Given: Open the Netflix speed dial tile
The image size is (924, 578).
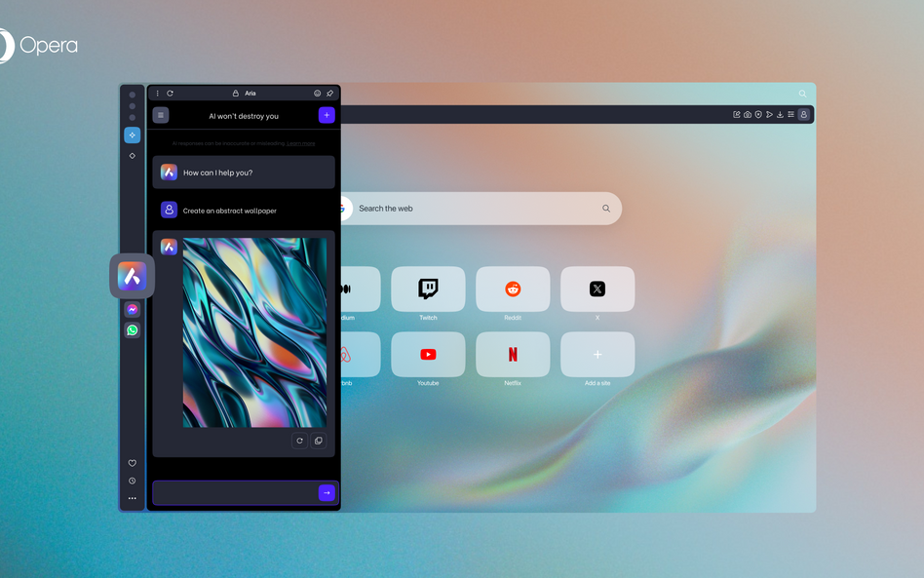Looking at the screenshot, I should [x=513, y=354].
